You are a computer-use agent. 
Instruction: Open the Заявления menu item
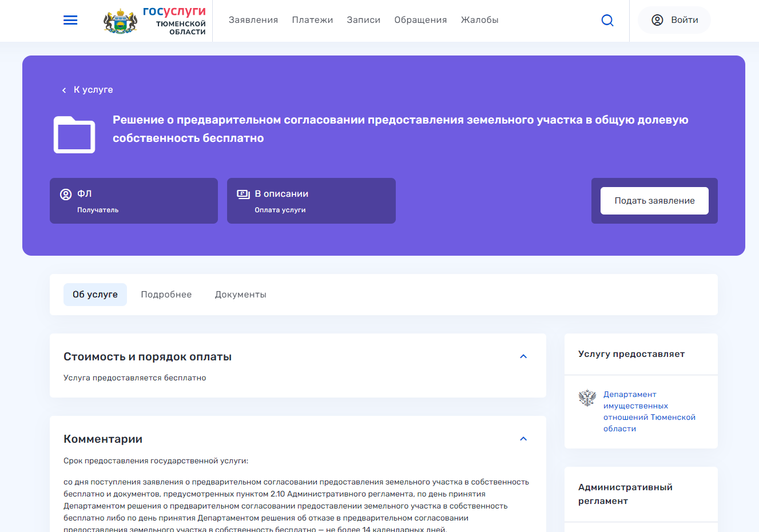(x=253, y=20)
